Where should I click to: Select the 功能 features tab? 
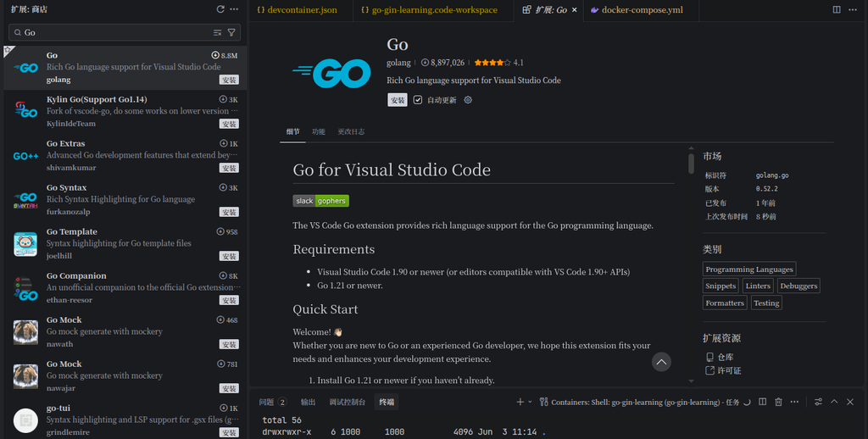(319, 131)
